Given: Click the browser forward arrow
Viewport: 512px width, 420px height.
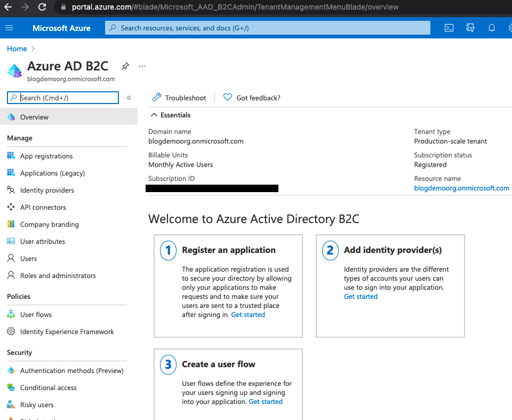Looking at the screenshot, I should 25,7.
